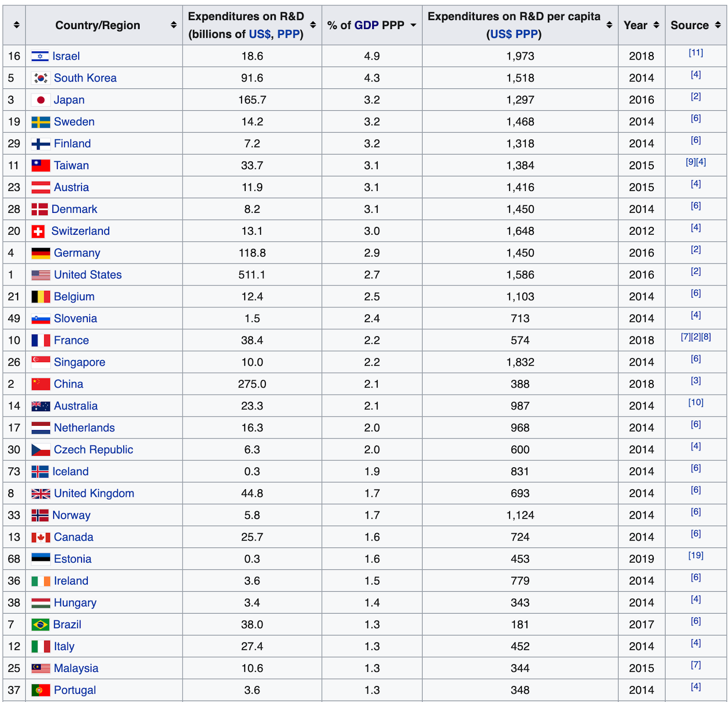Click the Austria flag icon
This screenshot has width=728, height=702.
click(x=40, y=187)
